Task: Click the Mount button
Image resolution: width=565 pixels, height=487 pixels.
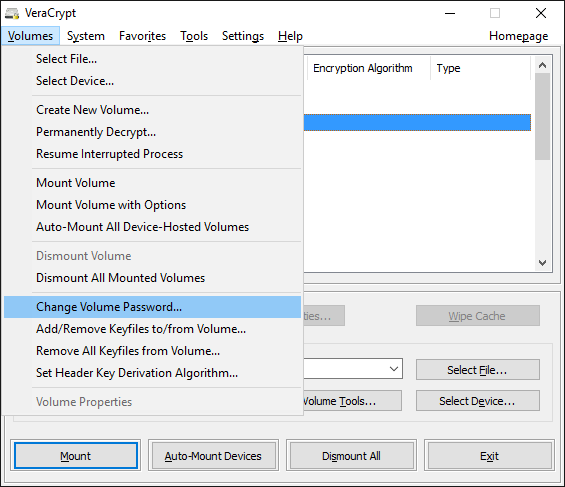Action: pos(76,456)
